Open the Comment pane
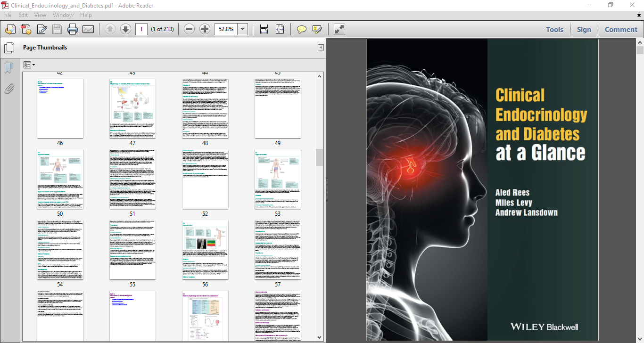The height and width of the screenshot is (343, 644). [621, 29]
